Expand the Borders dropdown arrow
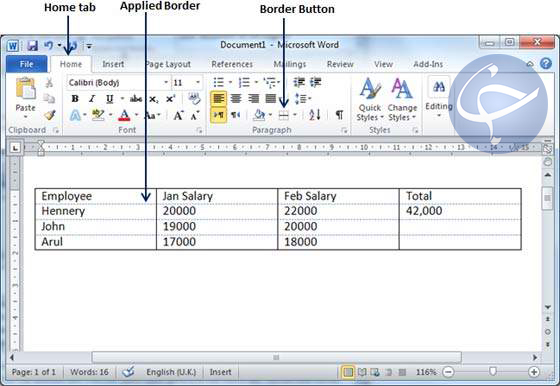 click(x=295, y=115)
